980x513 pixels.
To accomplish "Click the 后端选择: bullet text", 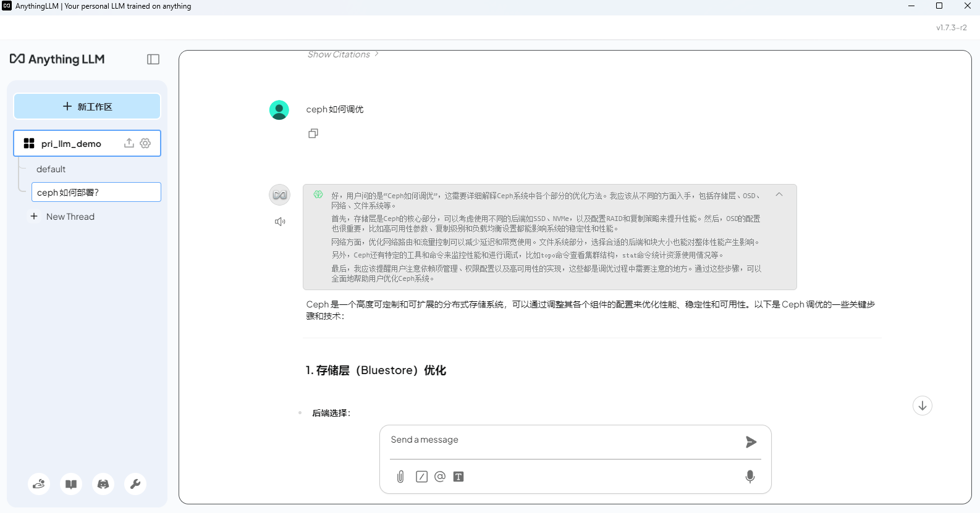I will [331, 413].
